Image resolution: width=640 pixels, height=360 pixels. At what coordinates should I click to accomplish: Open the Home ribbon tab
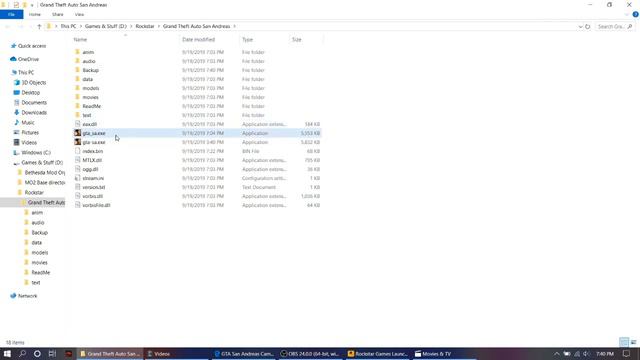(35, 14)
